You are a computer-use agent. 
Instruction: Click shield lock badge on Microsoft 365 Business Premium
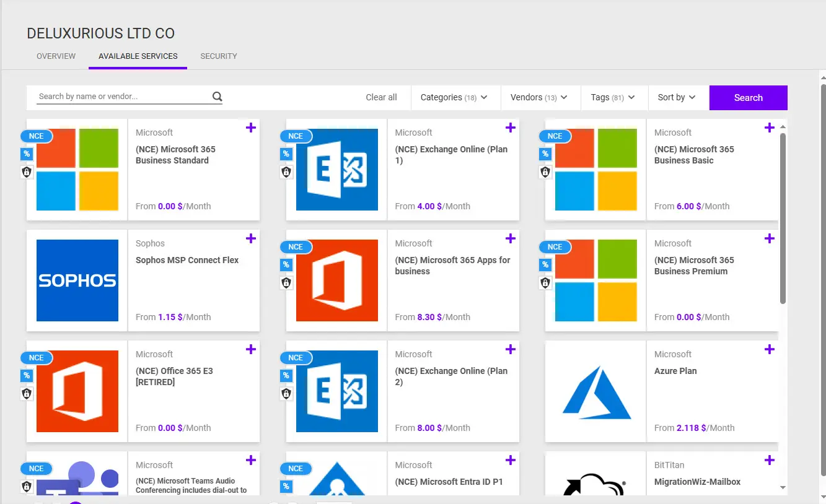[545, 283]
